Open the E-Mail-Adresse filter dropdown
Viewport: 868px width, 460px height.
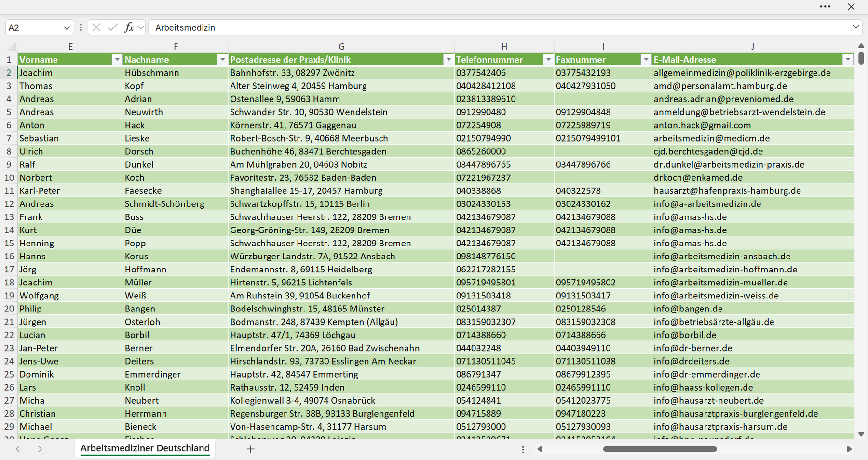coord(847,59)
